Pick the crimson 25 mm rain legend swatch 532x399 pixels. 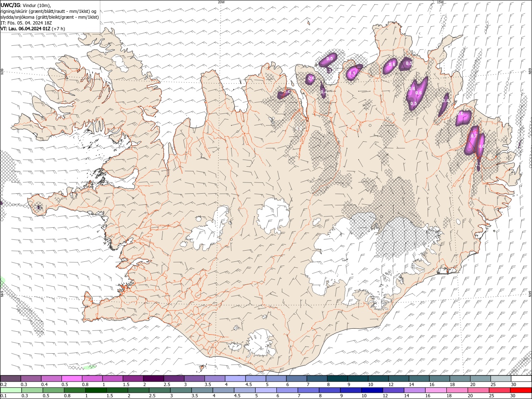pos(499,390)
